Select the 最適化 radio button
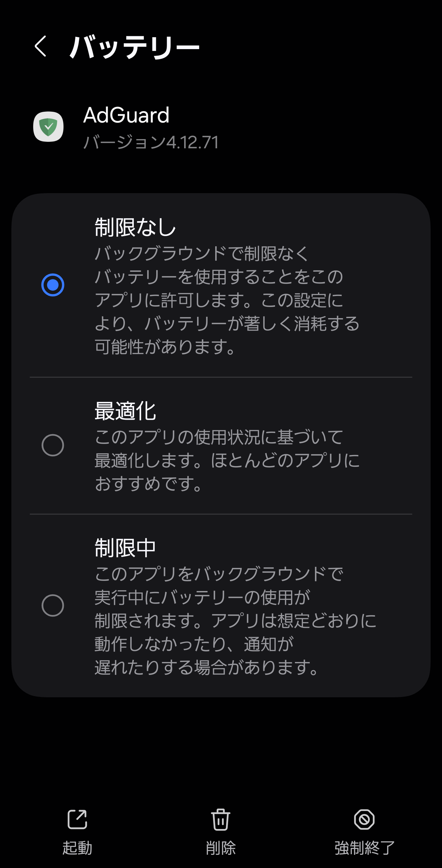This screenshot has width=442, height=868. (53, 445)
